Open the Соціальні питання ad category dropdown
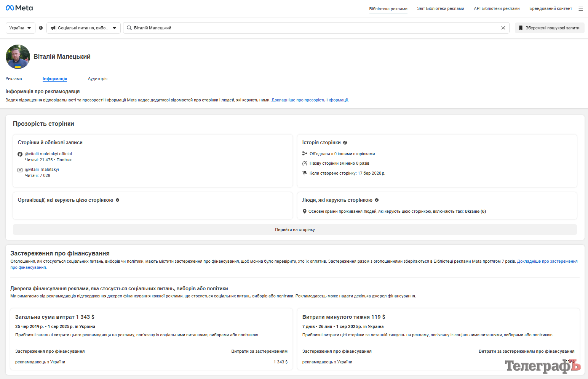 pyautogui.click(x=83, y=28)
